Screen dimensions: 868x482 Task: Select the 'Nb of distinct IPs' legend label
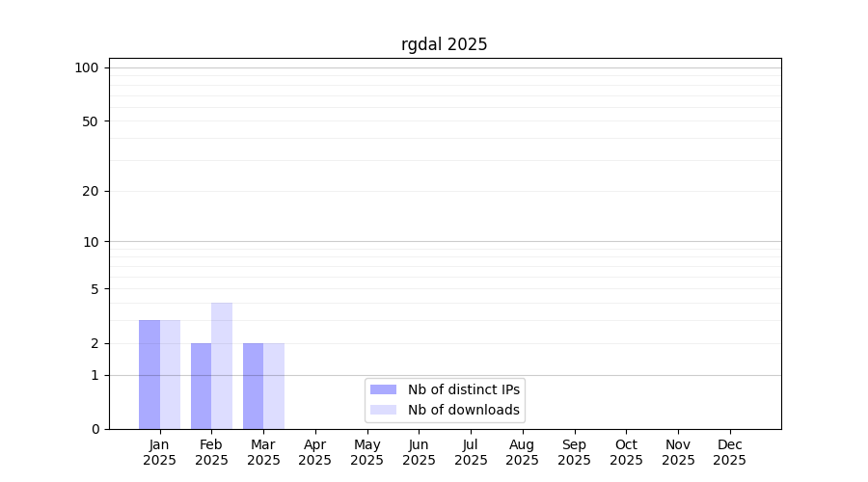pos(463,389)
